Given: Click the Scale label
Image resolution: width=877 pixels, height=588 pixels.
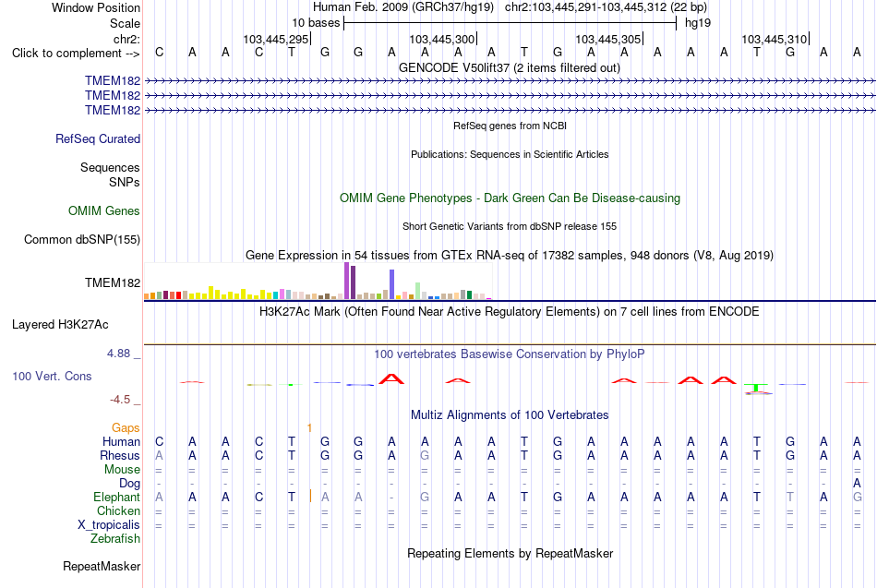Looking at the screenshot, I should [x=125, y=23].
